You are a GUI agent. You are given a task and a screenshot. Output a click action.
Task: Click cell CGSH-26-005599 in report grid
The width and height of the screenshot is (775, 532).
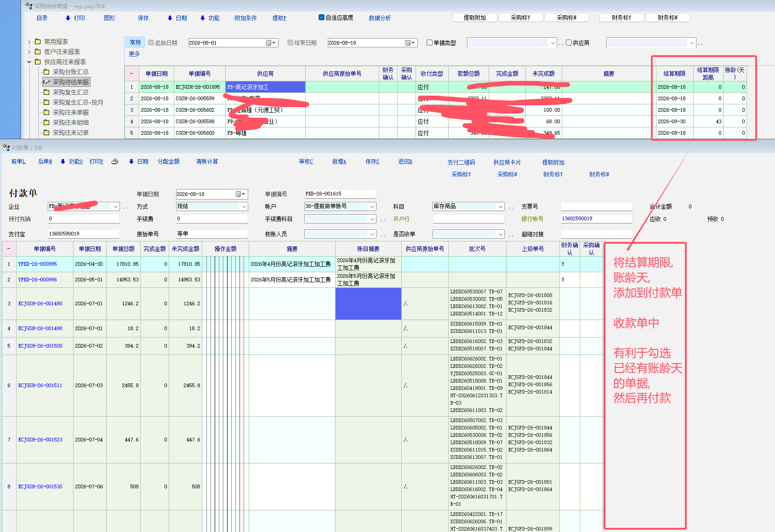point(199,98)
